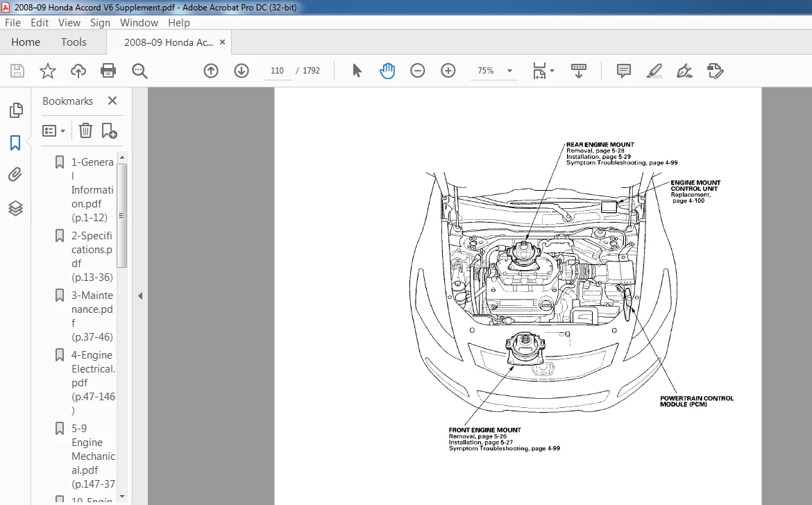Open fit page scrolling options
The height and width of the screenshot is (505, 812).
point(543,71)
